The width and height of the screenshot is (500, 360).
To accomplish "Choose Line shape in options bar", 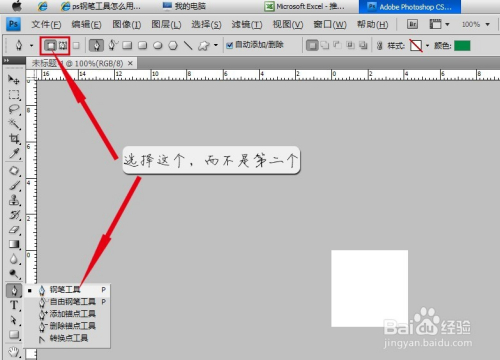I will click(x=188, y=45).
